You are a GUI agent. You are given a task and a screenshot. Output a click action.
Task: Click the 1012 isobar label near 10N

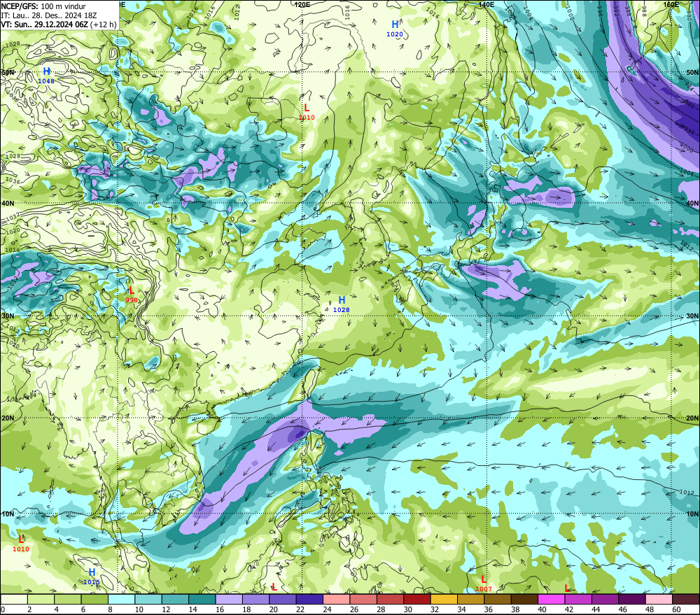tap(687, 493)
